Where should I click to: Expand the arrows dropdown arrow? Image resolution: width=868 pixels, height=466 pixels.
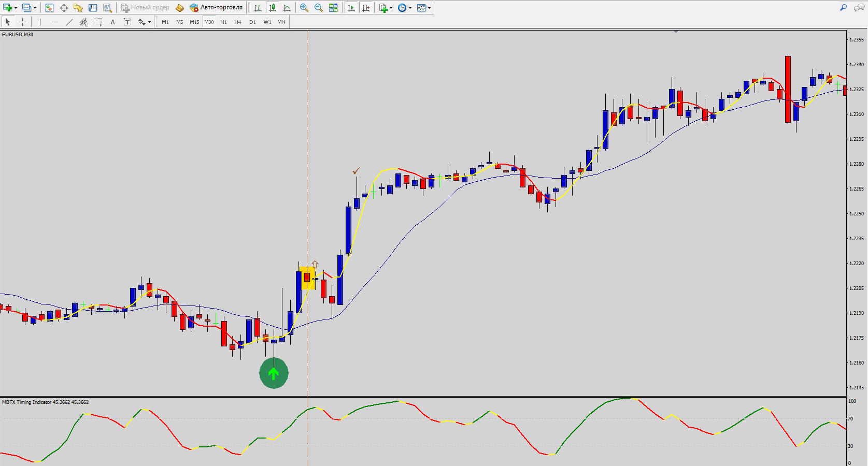click(x=149, y=22)
